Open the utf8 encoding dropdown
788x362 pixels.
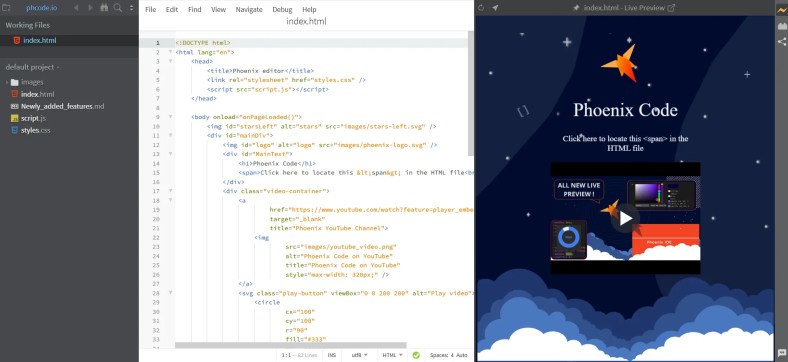[x=359, y=355]
